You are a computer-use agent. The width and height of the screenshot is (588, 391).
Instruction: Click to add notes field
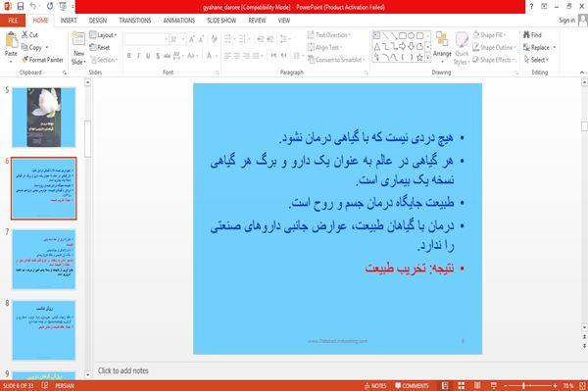(337, 370)
